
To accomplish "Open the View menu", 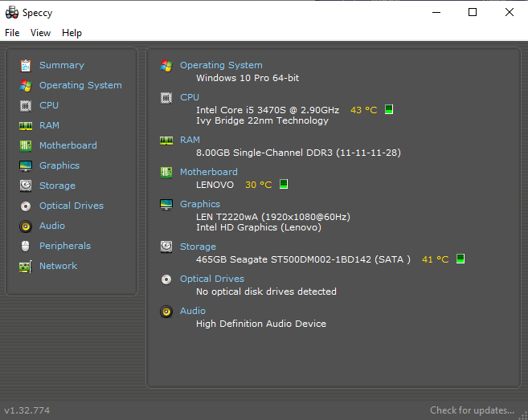I will click(x=40, y=33).
